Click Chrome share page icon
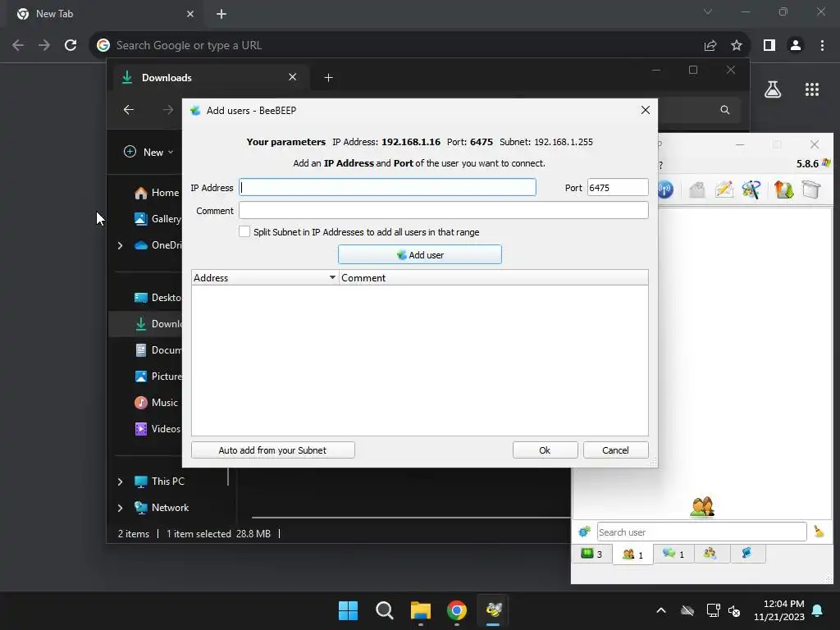The image size is (840, 630). [x=710, y=46]
